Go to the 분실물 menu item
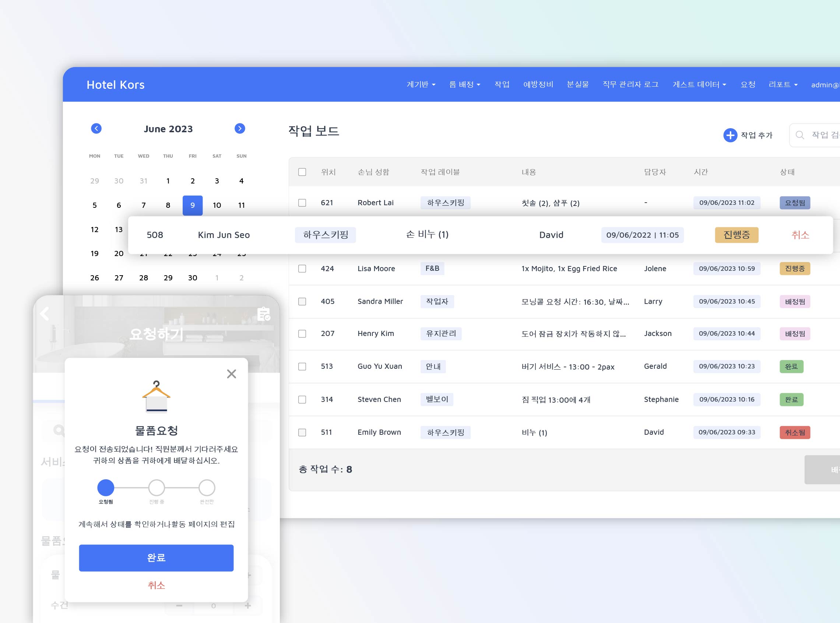Screen dimensions: 840x623 577,84
